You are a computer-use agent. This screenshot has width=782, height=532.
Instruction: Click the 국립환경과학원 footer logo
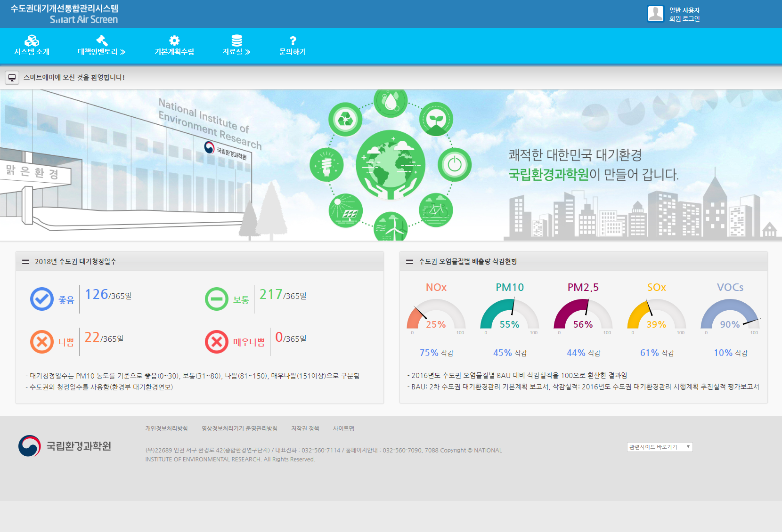(65, 446)
